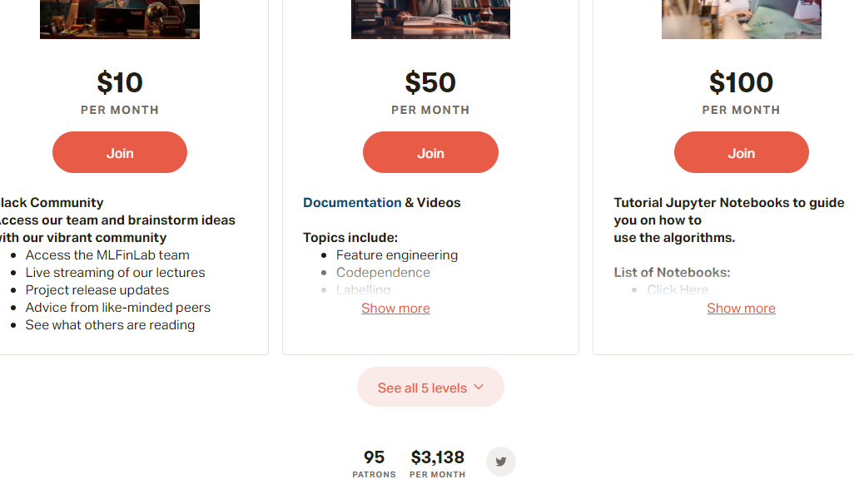The width and height of the screenshot is (854, 504).
Task: Expand Show more under the $50 tier
Action: coord(395,309)
